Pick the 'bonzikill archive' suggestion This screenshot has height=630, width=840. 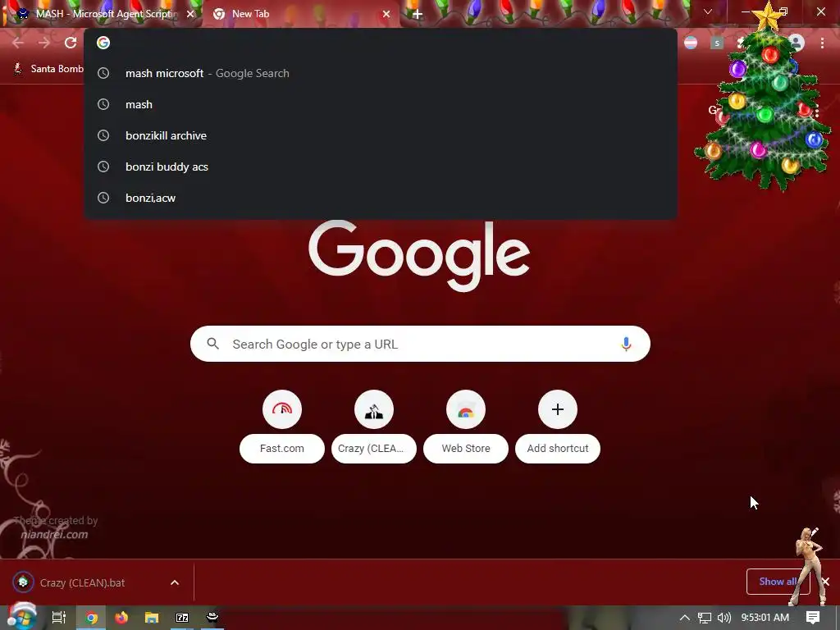coord(381,135)
